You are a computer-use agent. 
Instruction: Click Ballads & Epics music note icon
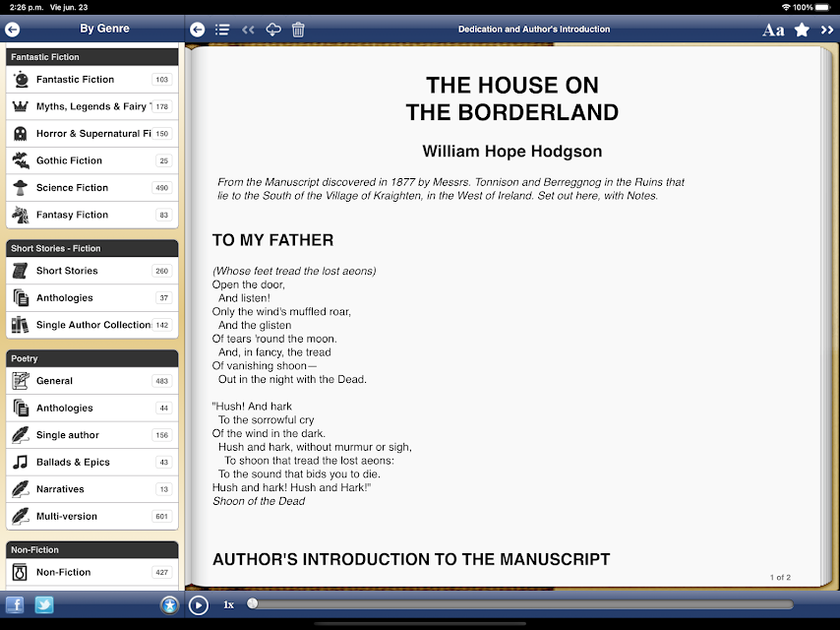21,463
